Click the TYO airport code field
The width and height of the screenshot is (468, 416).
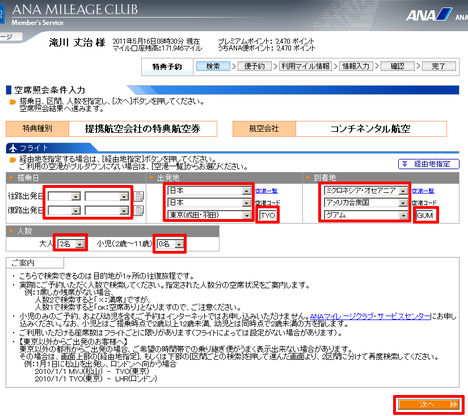(268, 215)
